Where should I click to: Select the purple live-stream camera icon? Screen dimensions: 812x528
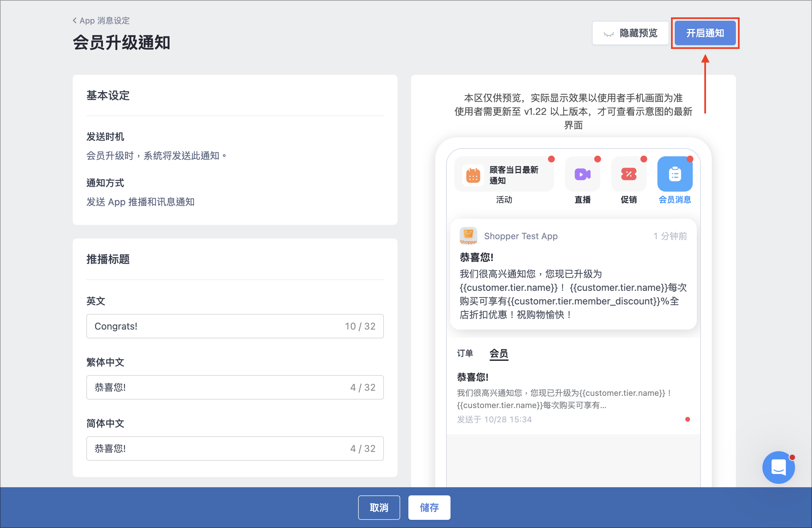[x=582, y=174]
